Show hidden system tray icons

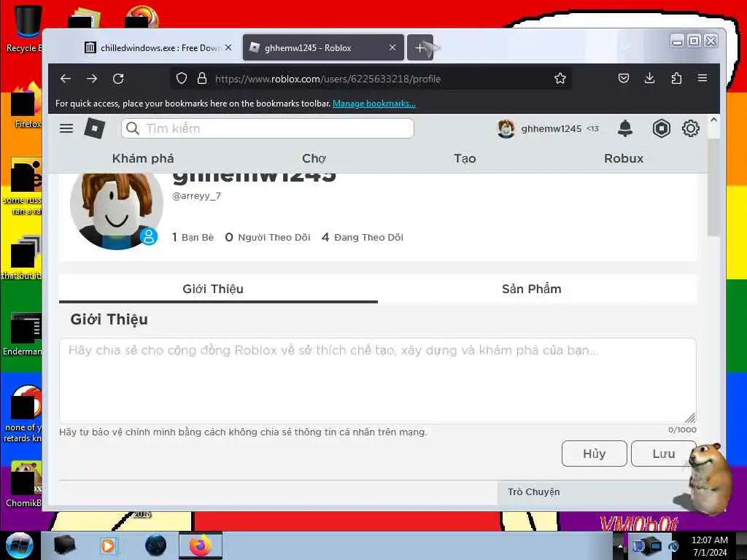click(620, 545)
